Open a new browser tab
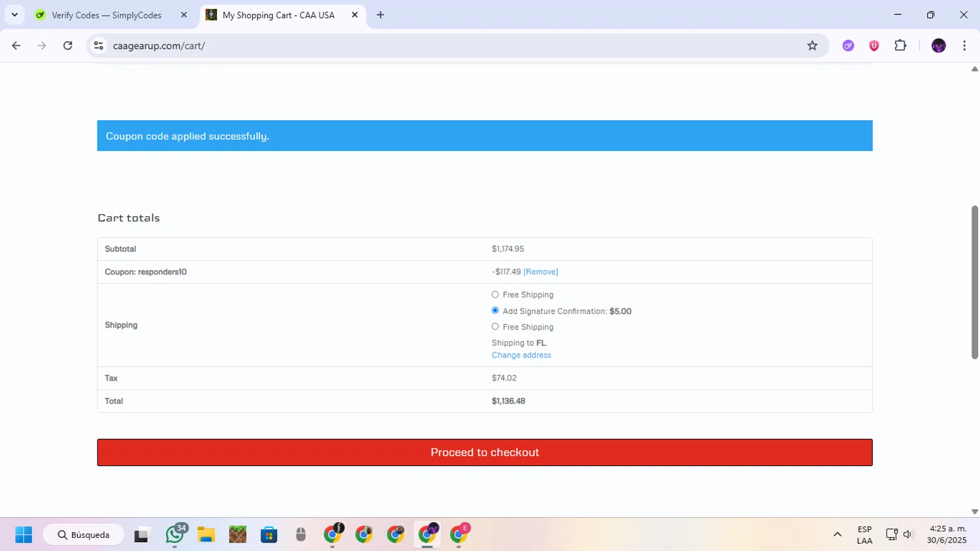 click(380, 15)
